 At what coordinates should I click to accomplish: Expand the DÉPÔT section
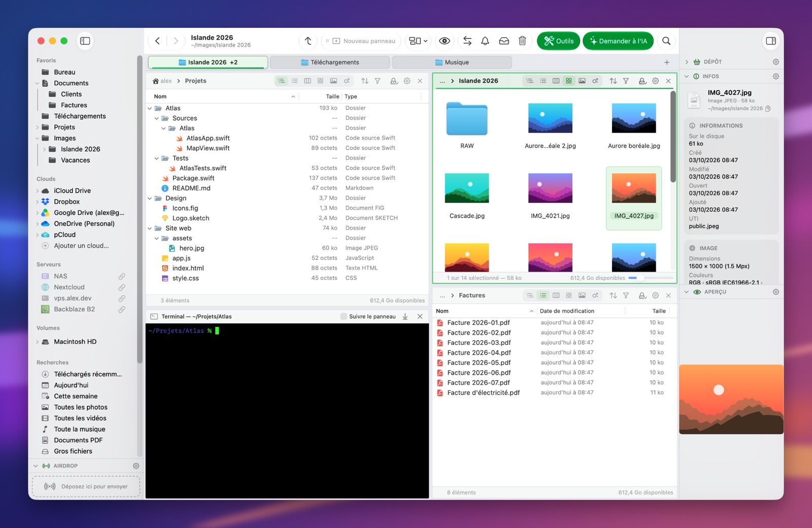point(687,62)
